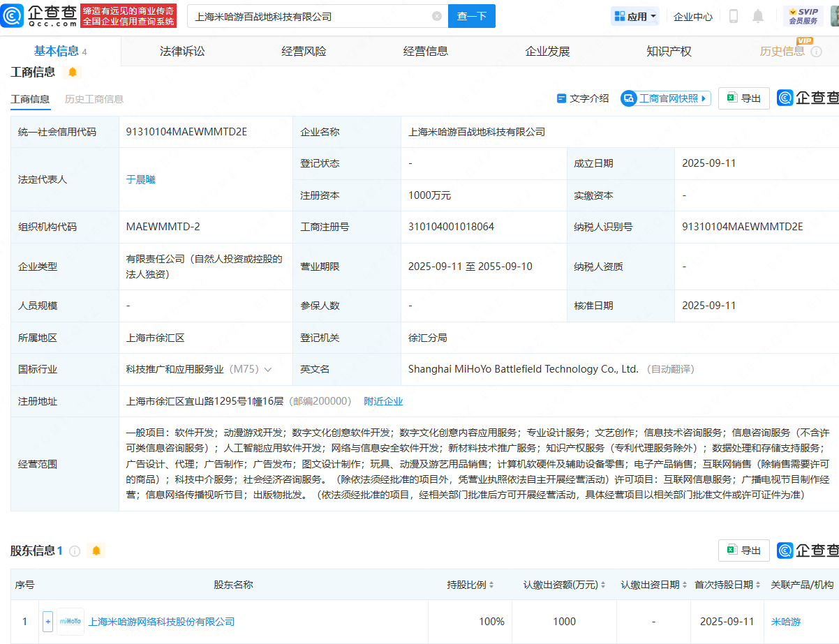
Task: Click 查一下 search button
Action: tap(471, 16)
